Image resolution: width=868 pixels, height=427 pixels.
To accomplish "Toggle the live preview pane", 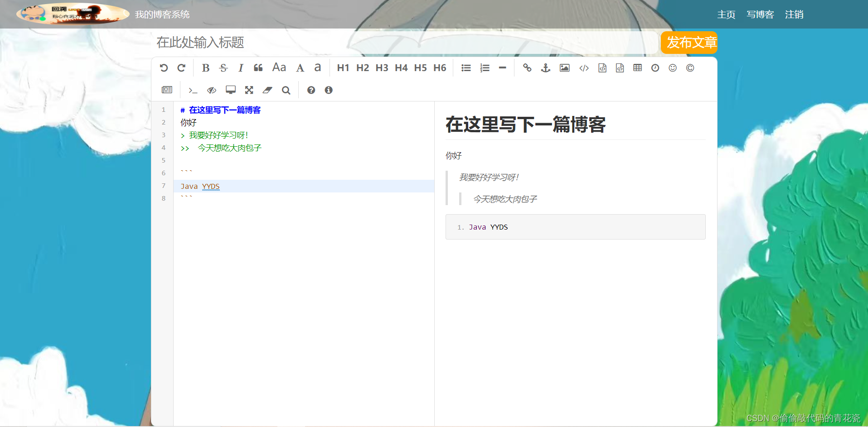I will [212, 90].
